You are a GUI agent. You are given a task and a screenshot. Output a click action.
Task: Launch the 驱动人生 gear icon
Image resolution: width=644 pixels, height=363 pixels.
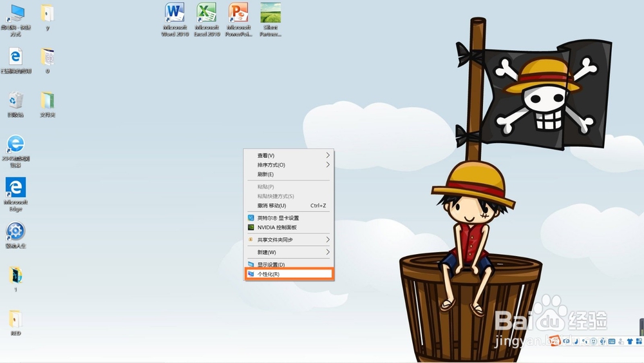pos(15,235)
